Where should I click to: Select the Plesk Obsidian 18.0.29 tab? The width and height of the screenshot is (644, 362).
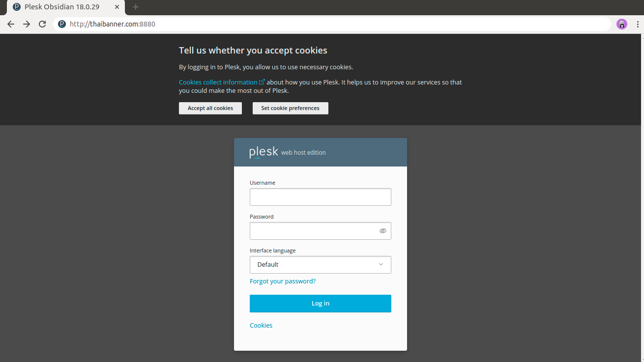[61, 7]
